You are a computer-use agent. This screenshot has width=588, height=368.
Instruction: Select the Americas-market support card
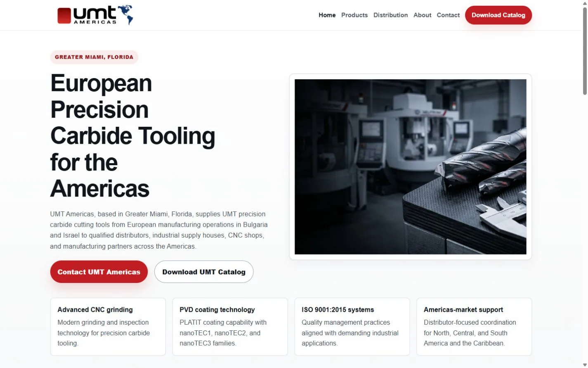tap(474, 326)
